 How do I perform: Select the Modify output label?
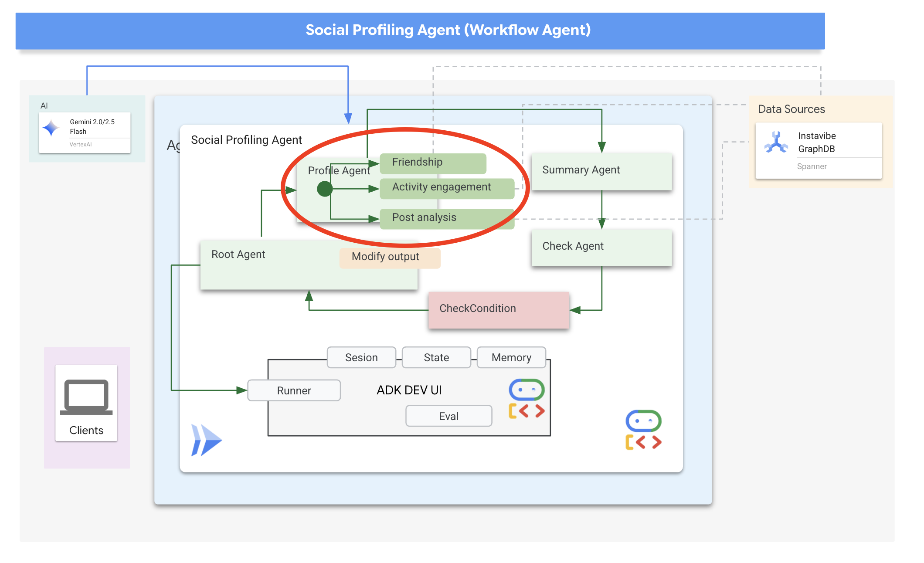[x=385, y=257]
